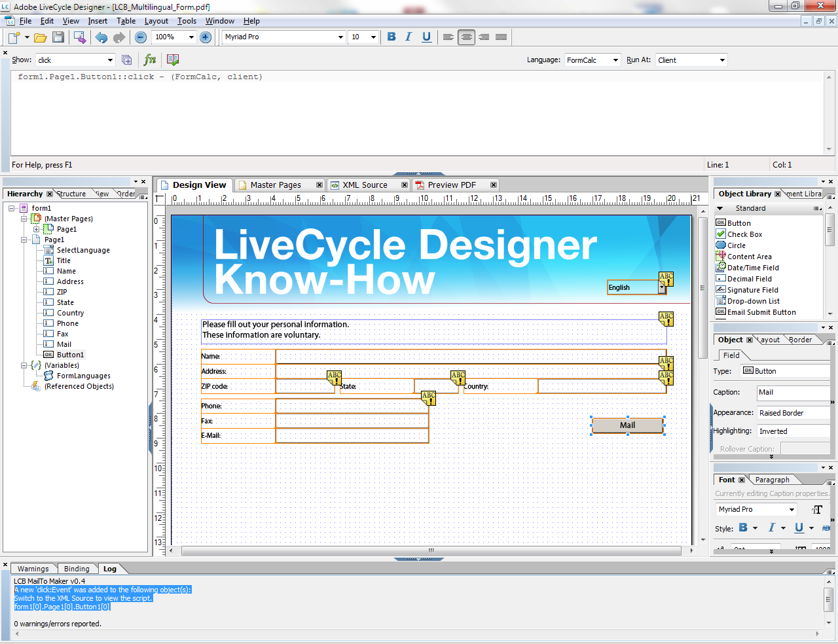Click the check script syntax icon
Image resolution: width=838 pixels, height=644 pixels.
tap(173, 60)
